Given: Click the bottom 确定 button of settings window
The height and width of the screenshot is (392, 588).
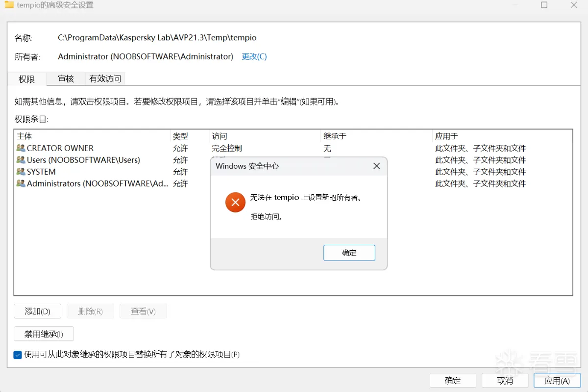Looking at the screenshot, I should pos(453,380).
